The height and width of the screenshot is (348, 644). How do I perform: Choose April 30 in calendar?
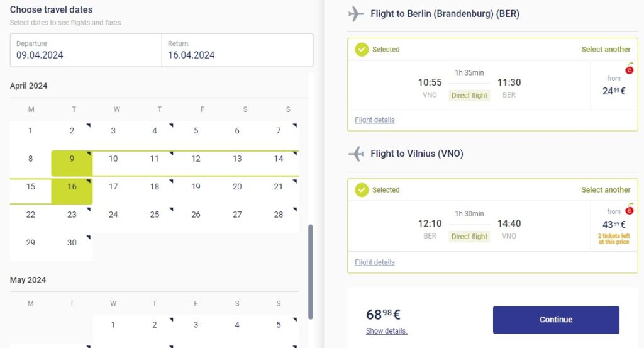72,243
